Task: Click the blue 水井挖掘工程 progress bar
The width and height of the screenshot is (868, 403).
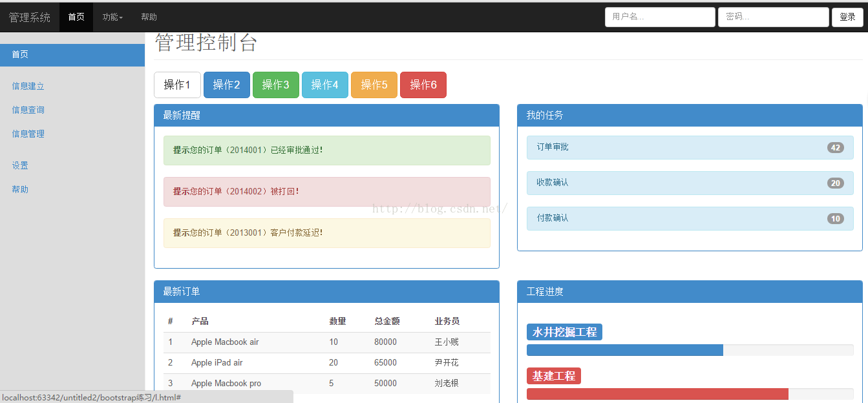Action: coord(625,350)
